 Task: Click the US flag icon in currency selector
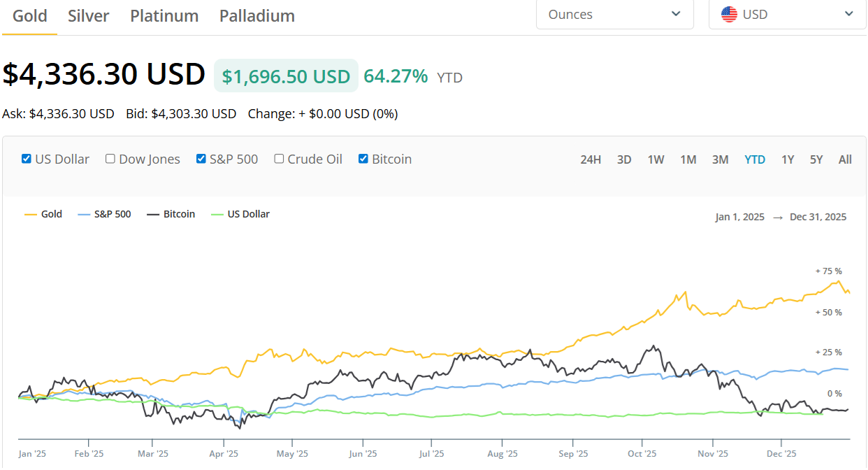(729, 14)
